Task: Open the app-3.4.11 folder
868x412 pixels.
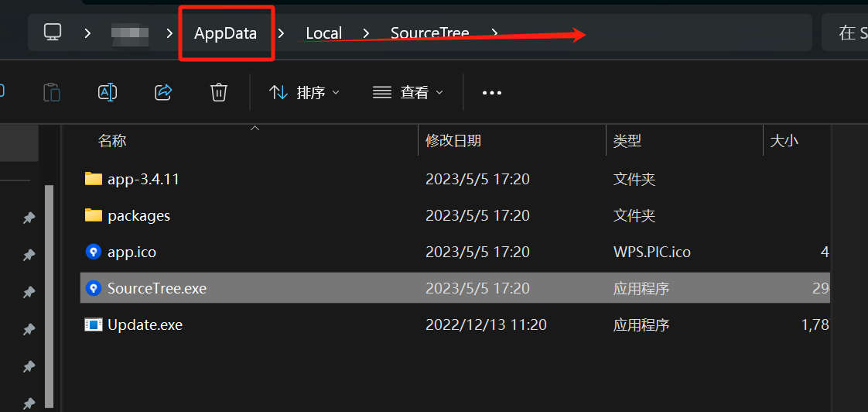Action: click(143, 179)
